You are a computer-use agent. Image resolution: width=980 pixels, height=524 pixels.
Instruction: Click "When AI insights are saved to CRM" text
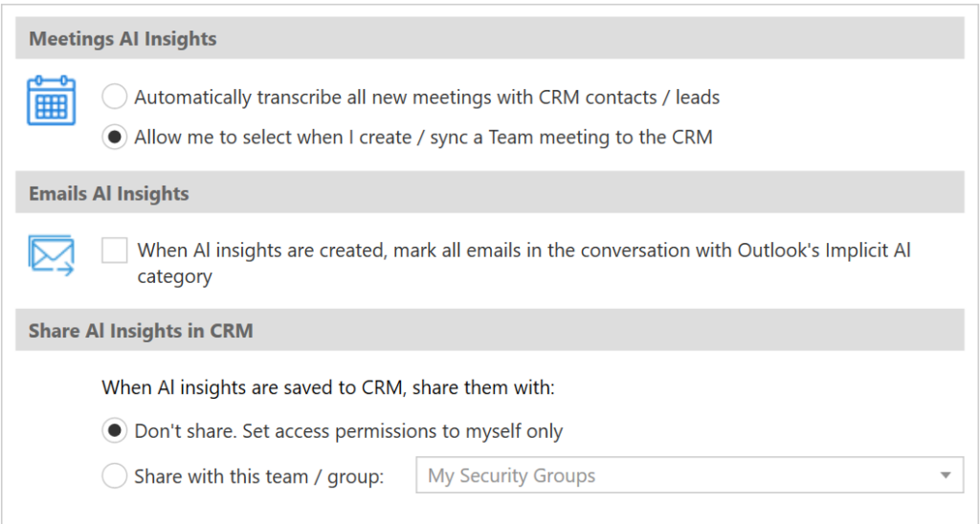pyautogui.click(x=327, y=389)
